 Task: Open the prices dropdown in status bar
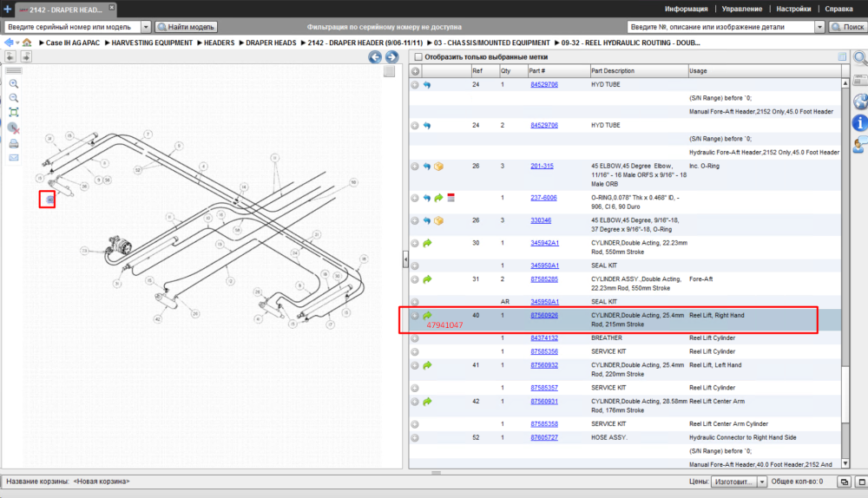coord(762,482)
